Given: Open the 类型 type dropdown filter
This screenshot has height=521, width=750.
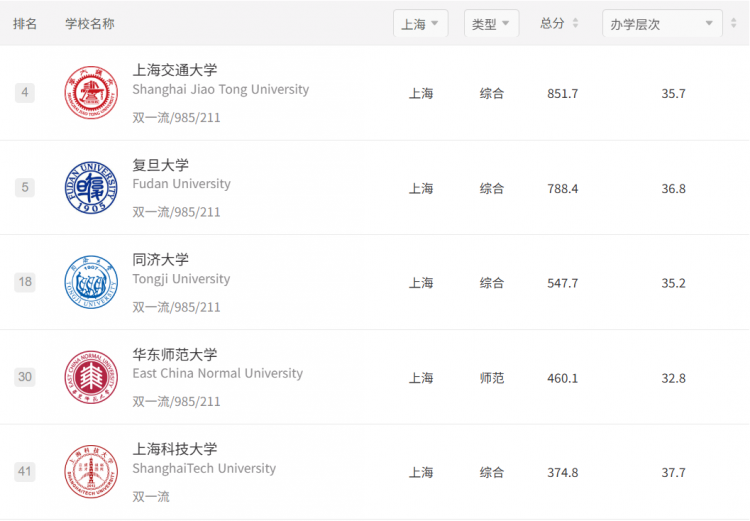Looking at the screenshot, I should [x=491, y=23].
